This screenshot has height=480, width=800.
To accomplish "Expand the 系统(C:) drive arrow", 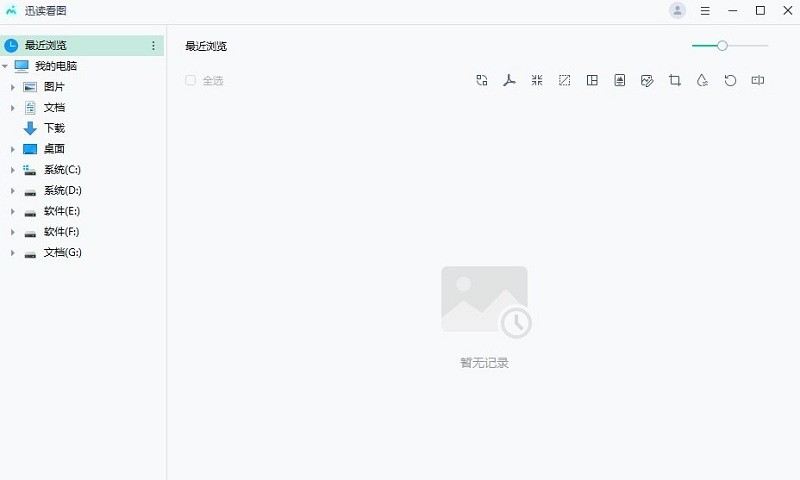I will [x=13, y=170].
